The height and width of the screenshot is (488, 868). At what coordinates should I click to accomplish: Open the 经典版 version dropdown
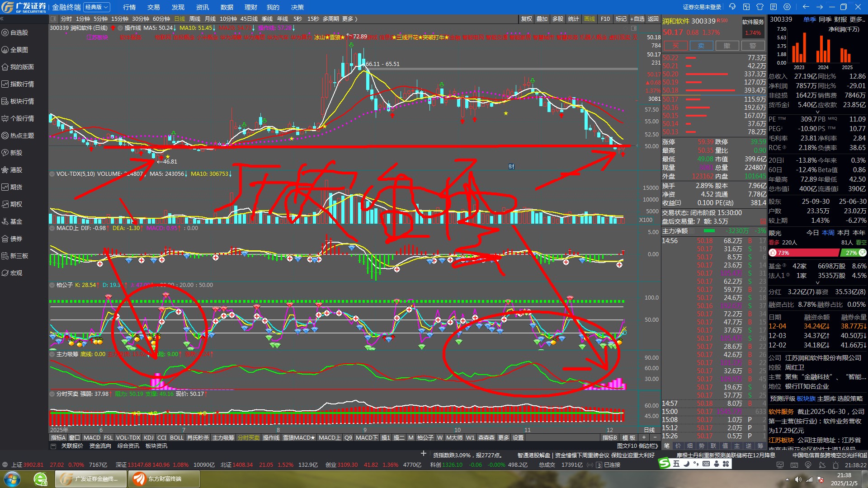(x=97, y=7)
